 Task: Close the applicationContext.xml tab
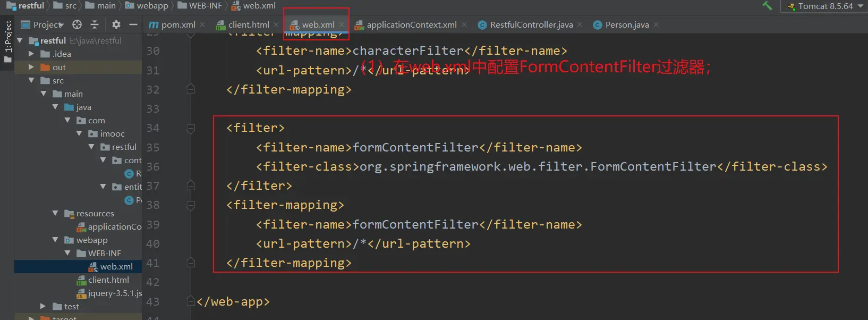464,24
